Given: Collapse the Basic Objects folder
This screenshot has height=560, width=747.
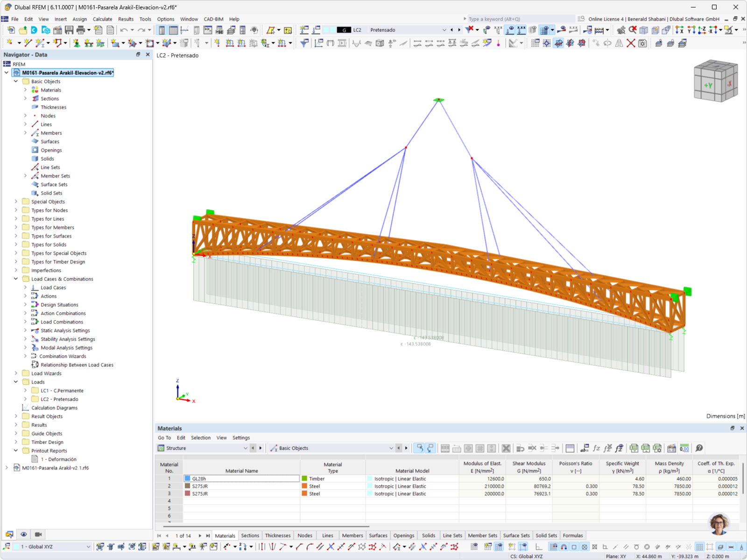Looking at the screenshot, I should coord(16,81).
